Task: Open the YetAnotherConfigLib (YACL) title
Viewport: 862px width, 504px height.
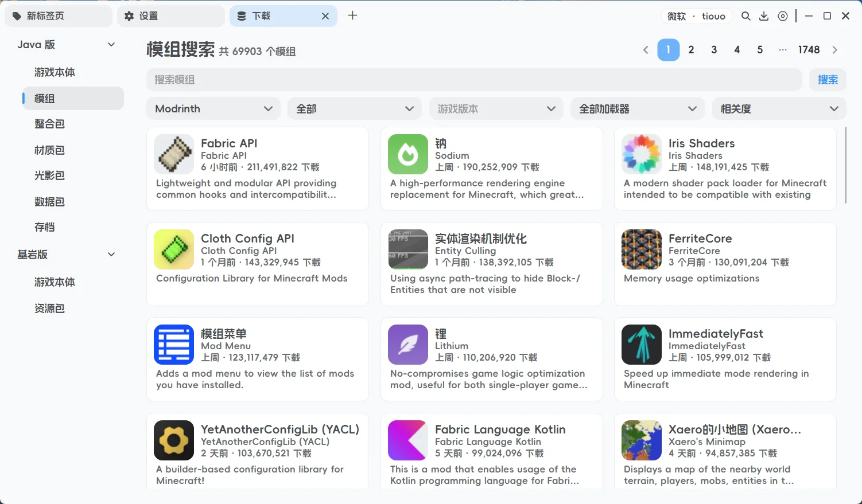Action: (280, 429)
